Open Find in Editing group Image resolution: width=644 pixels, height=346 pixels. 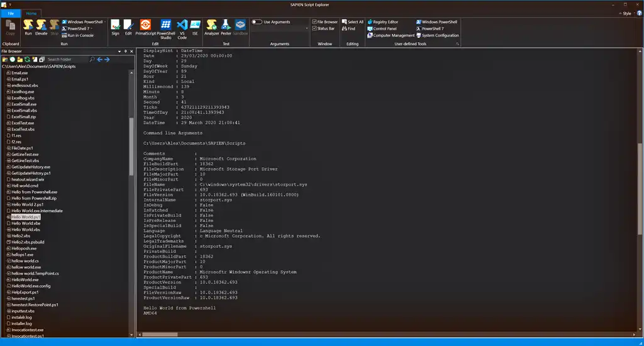click(x=348, y=28)
